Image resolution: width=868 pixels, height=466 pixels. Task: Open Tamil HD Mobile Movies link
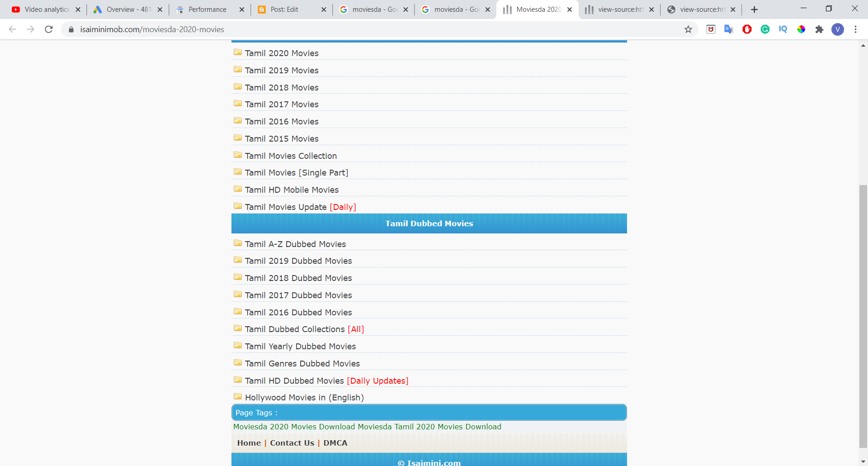292,190
